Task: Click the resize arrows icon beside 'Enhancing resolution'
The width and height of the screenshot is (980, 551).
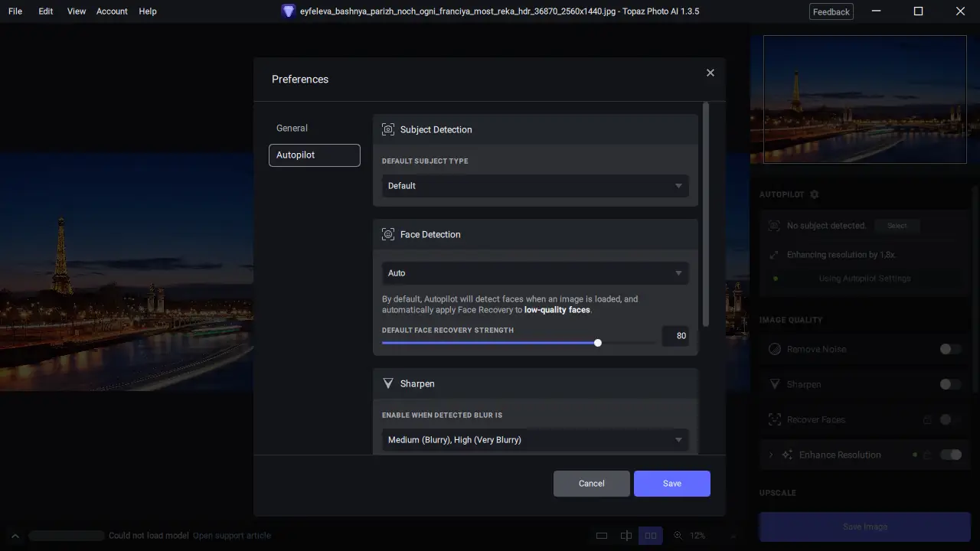Action: tap(773, 255)
